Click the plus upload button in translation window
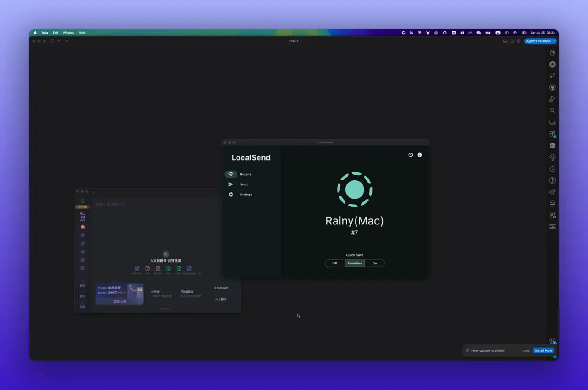Viewport: 588px width, 390px height. [x=166, y=254]
